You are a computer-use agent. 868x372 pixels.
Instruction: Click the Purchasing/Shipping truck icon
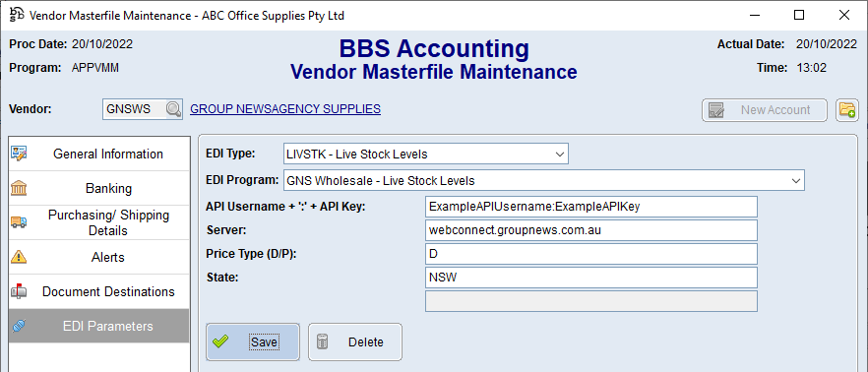click(x=19, y=222)
